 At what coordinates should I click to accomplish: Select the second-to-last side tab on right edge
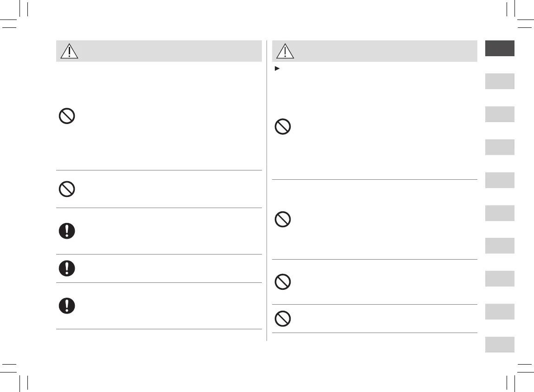tap(500, 311)
